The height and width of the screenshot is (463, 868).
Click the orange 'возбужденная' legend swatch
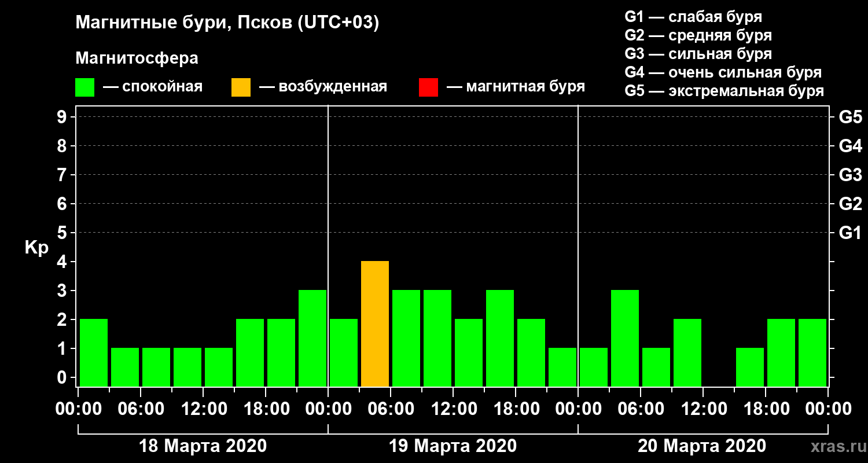[x=241, y=87]
